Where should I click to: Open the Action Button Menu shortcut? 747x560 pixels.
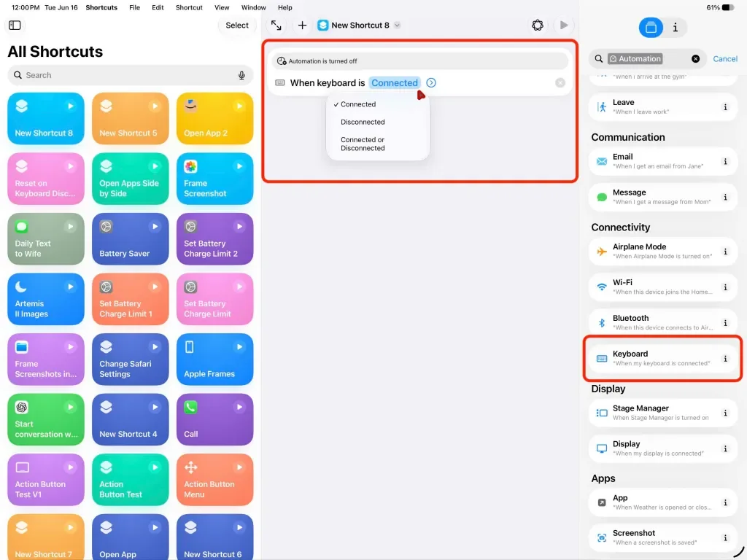pyautogui.click(x=214, y=480)
